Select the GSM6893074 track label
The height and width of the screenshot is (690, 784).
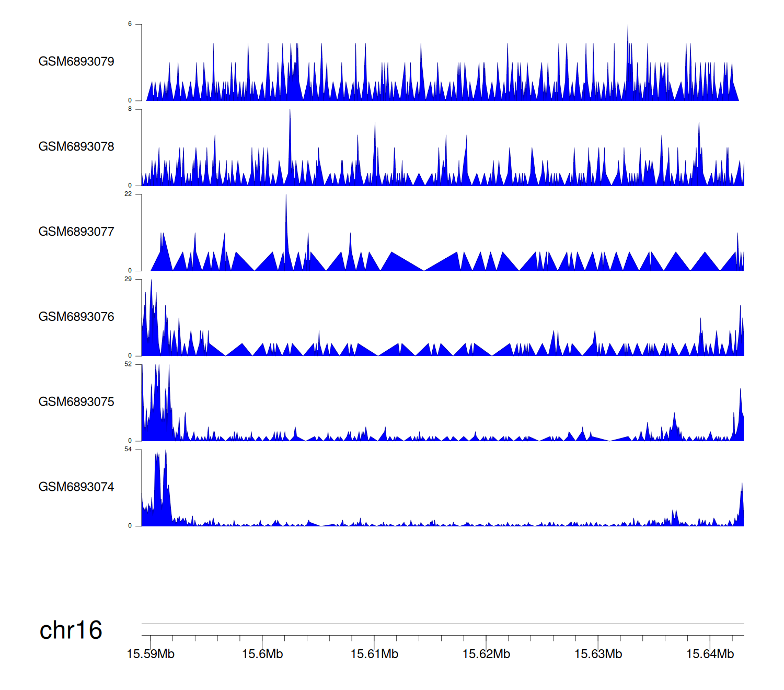click(x=76, y=487)
